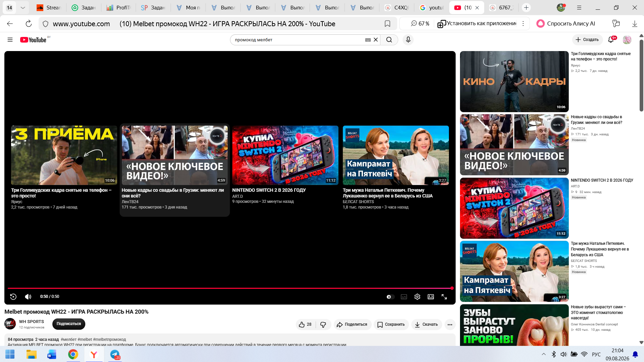Switch to the Stream tab
Image resolution: width=644 pixels, height=362 pixels.
click(x=49, y=7)
